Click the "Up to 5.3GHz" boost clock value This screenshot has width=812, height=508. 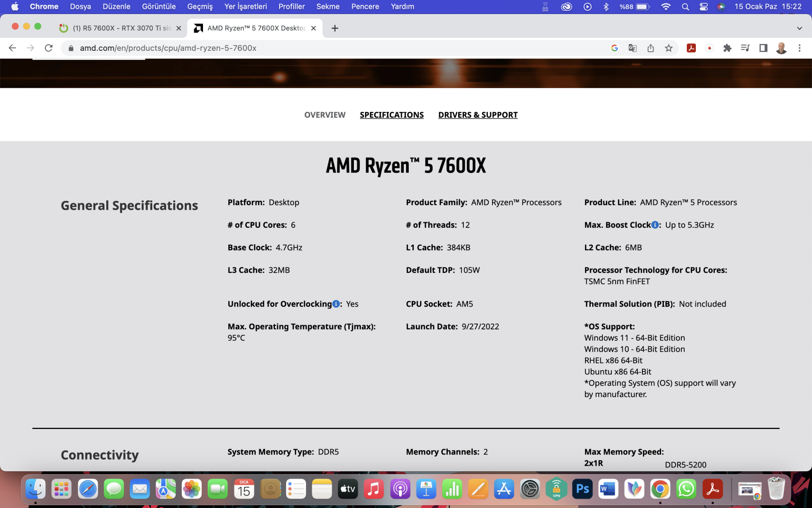689,225
